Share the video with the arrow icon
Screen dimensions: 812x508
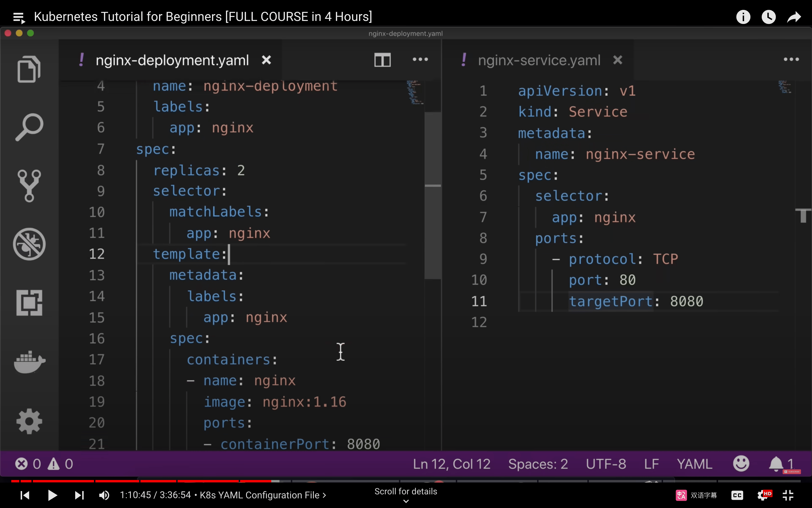coord(794,17)
